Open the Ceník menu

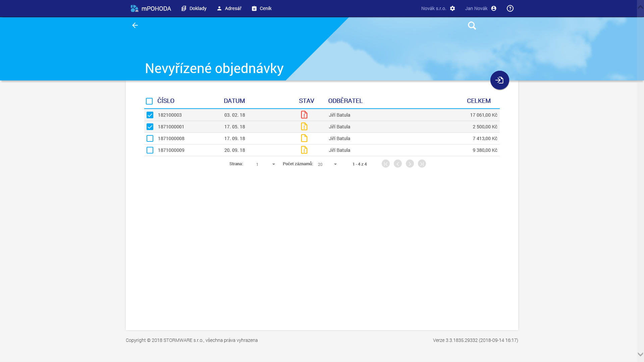pos(262,8)
